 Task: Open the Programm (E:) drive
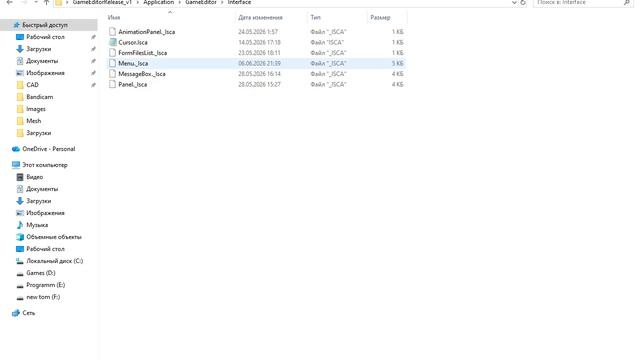[46, 285]
